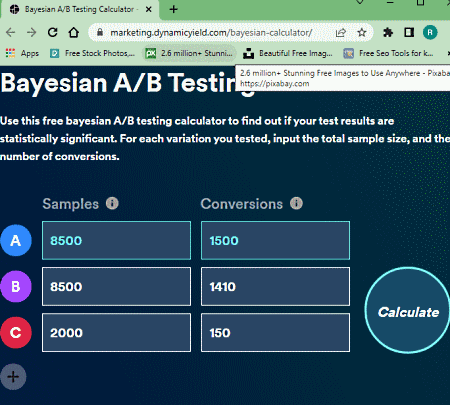Image resolution: width=450 pixels, height=405 pixels.
Task: Click the Samples info icon
Action: point(112,203)
